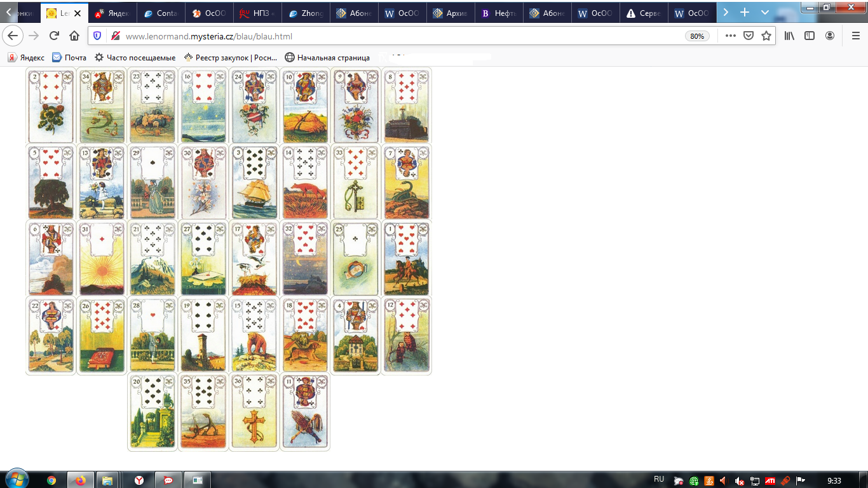868x488 pixels.
Task: Open the ATI tray icon
Action: 770,481
